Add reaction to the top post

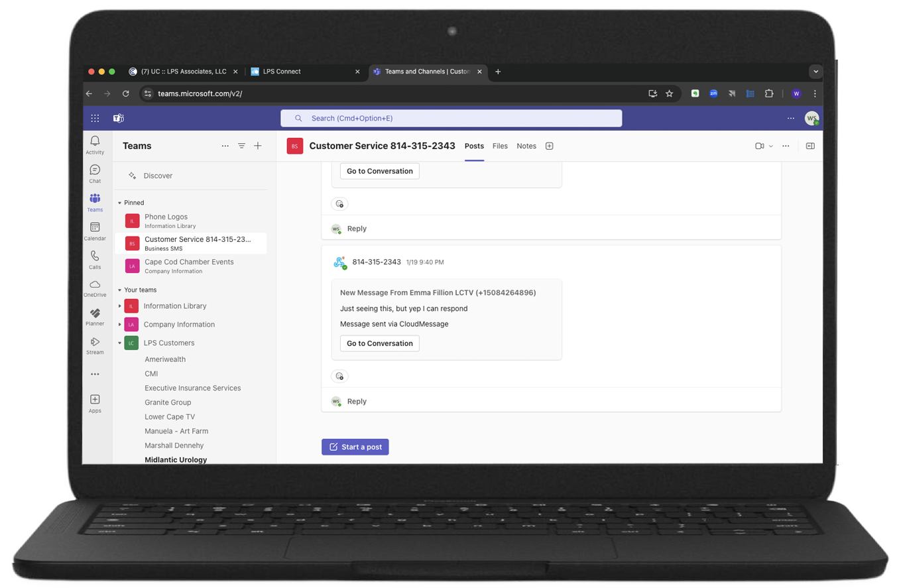pyautogui.click(x=339, y=204)
